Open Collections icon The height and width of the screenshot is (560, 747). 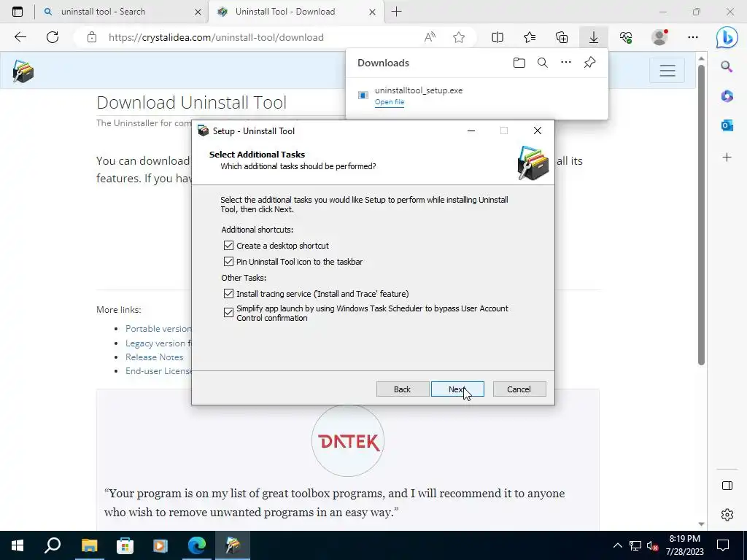(x=562, y=37)
